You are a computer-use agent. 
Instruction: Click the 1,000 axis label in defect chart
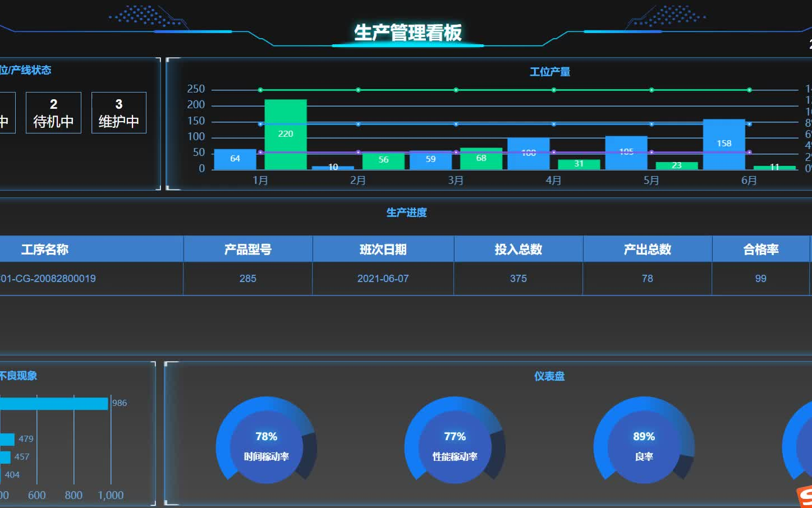point(111,495)
